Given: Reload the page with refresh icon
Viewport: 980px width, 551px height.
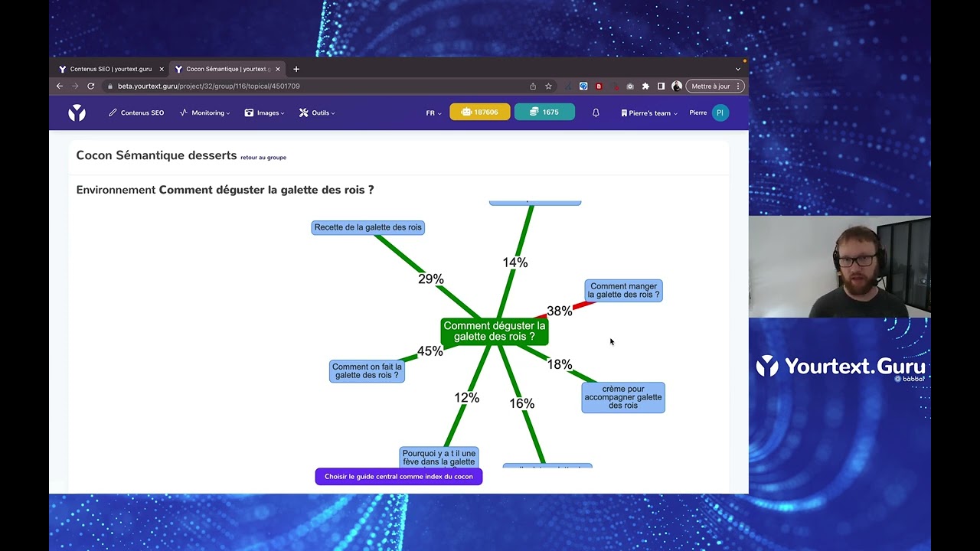Looking at the screenshot, I should [90, 86].
